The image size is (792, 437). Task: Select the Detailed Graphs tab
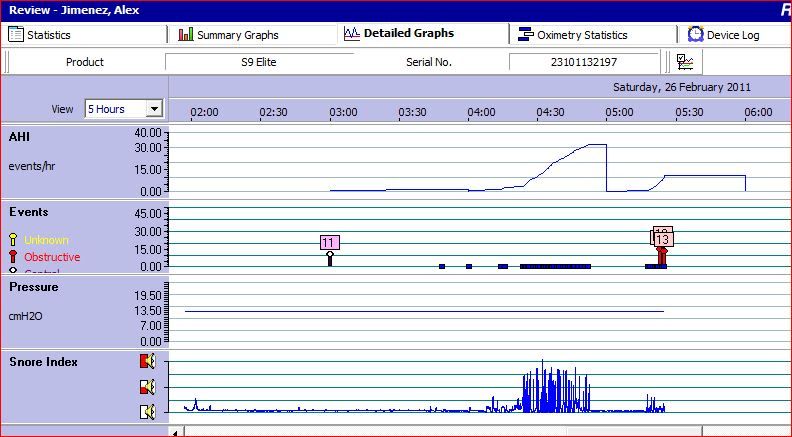click(423, 33)
